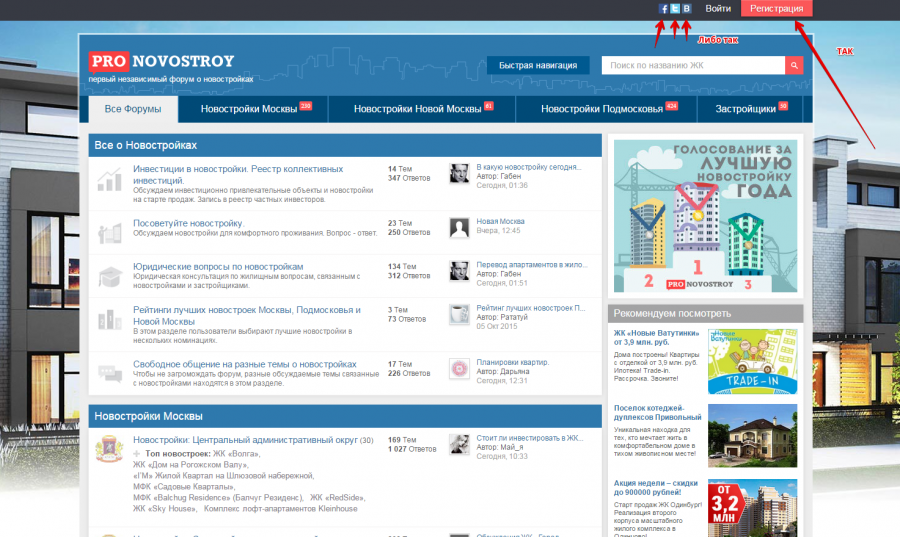This screenshot has width=900, height=537.
Task: Click МФК «Balchug Residence» link
Action: pos(218,497)
